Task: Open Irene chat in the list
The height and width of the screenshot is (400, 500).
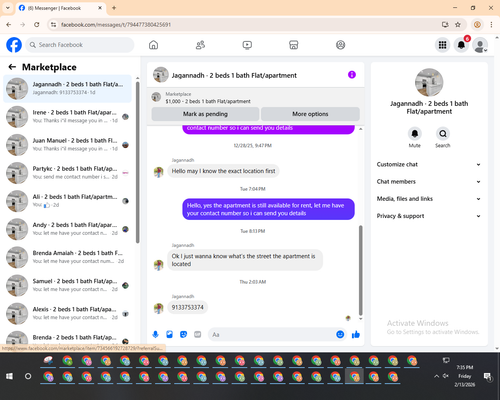Action: pyautogui.click(x=68, y=117)
